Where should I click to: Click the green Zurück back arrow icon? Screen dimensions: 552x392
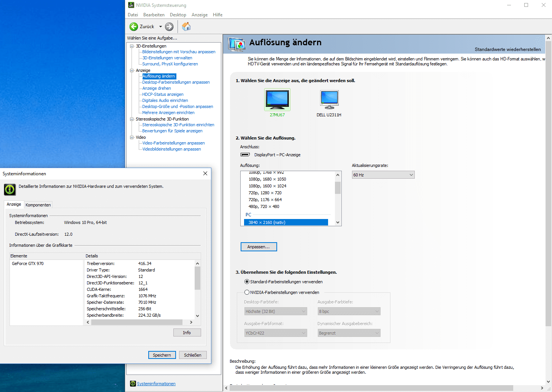click(134, 27)
